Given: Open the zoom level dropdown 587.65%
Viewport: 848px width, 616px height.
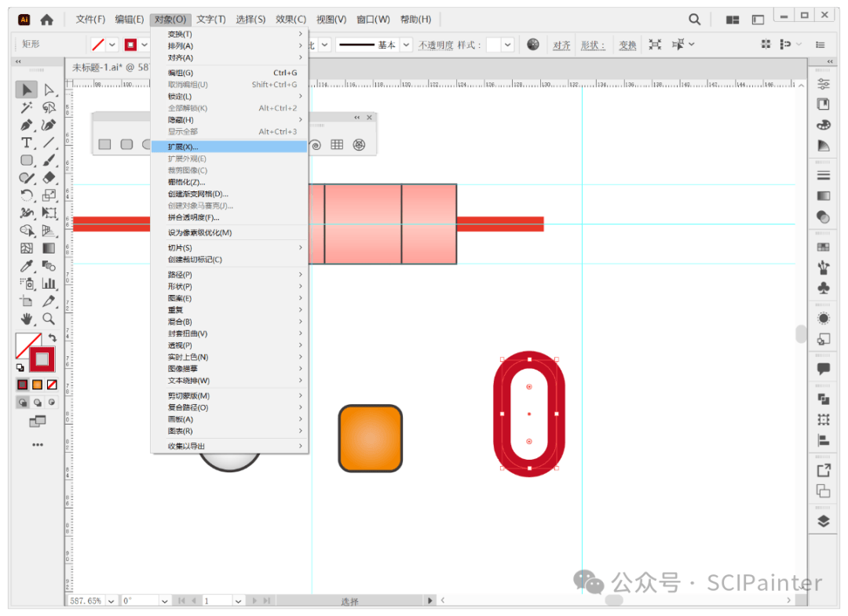Looking at the screenshot, I should (x=111, y=601).
